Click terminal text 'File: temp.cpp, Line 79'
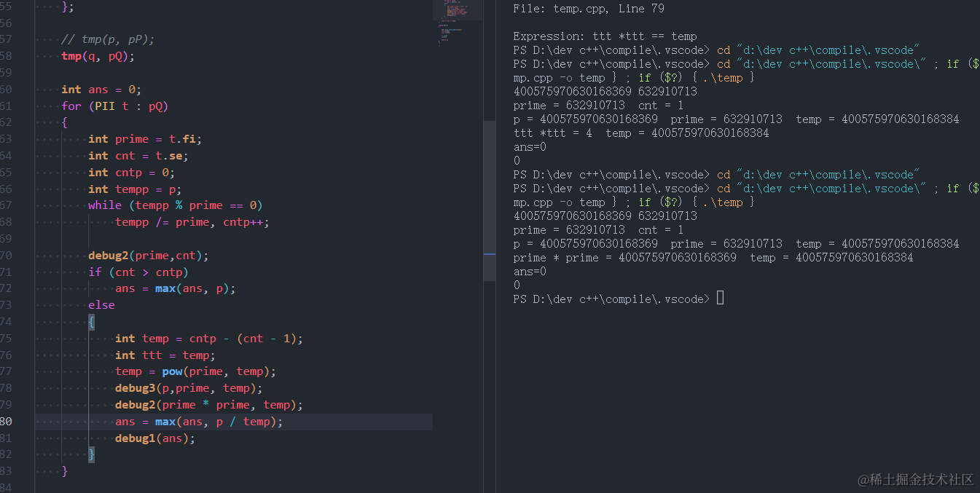The image size is (980, 493). click(x=589, y=8)
